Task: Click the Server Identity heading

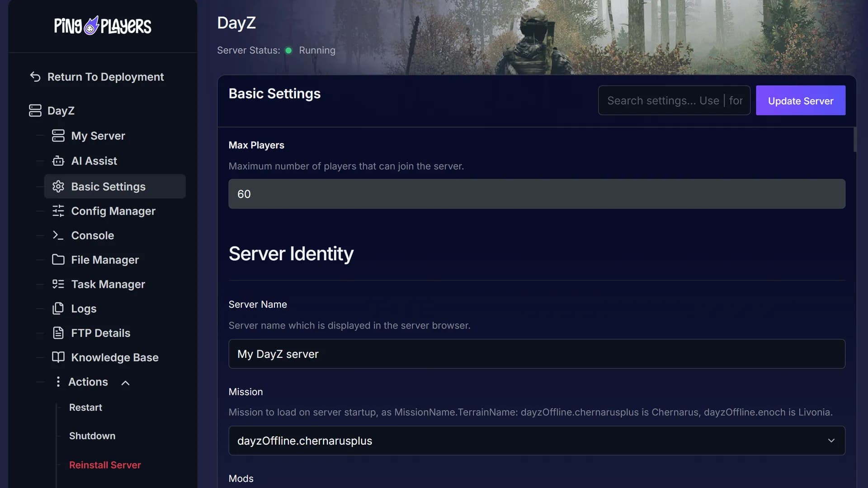Action: pos(291,253)
